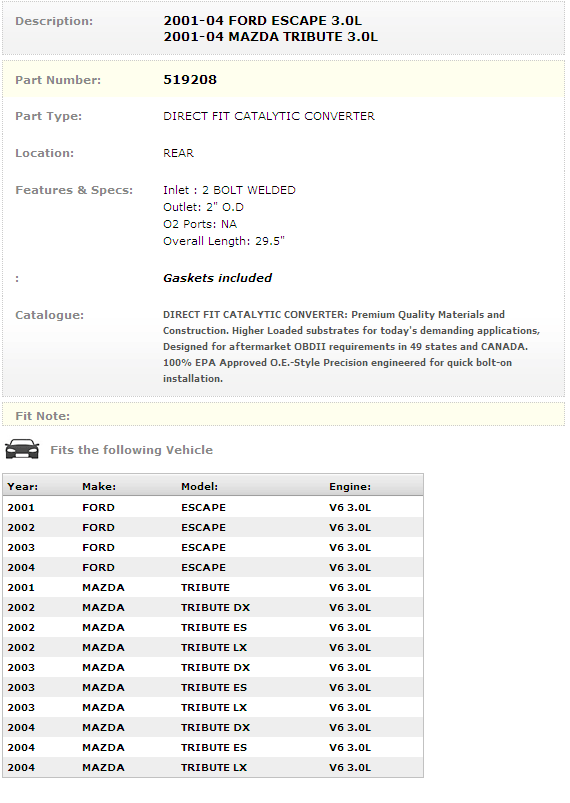The width and height of the screenshot is (570, 803).
Task: Click the Engine column header
Action: coord(350,487)
